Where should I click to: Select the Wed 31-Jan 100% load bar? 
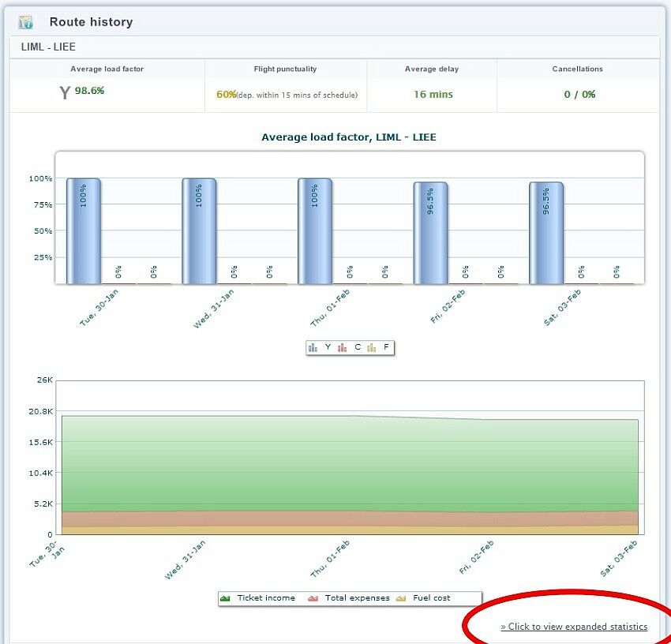[x=199, y=231]
